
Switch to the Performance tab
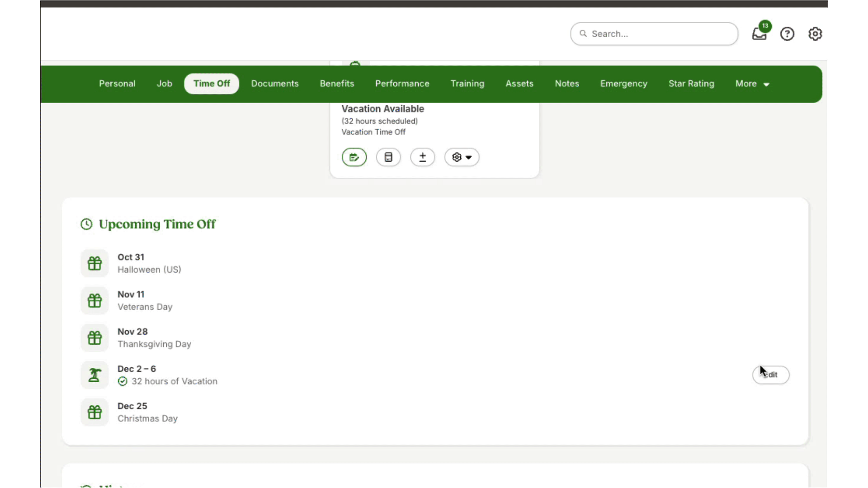coord(402,84)
